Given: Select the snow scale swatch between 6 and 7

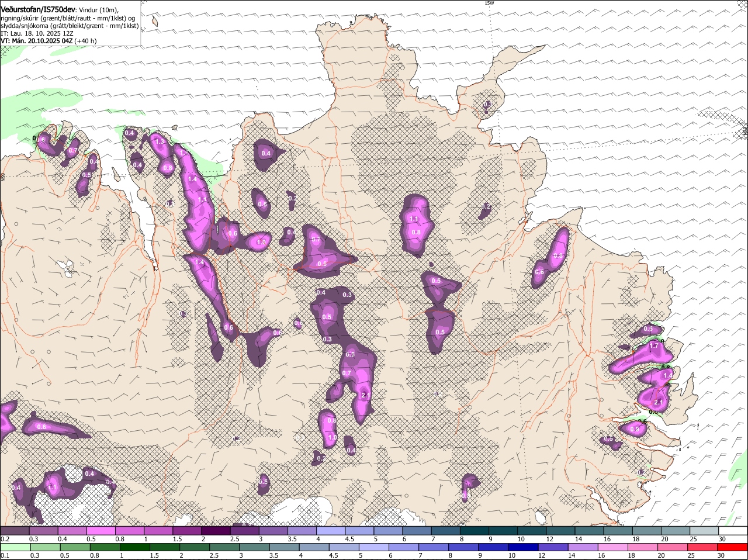Looking at the screenshot, I should tap(417, 531).
